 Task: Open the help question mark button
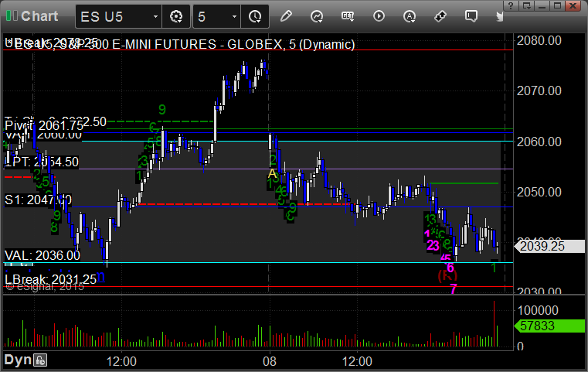pos(512,5)
